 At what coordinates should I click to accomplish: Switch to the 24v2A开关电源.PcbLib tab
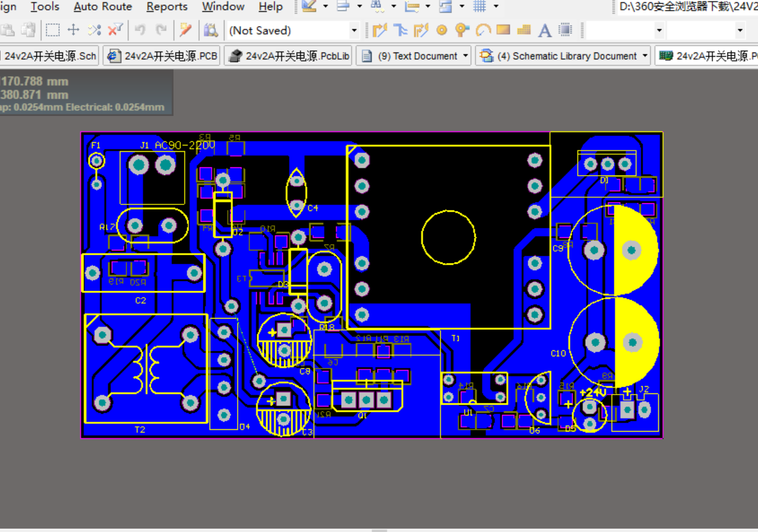tap(288, 56)
